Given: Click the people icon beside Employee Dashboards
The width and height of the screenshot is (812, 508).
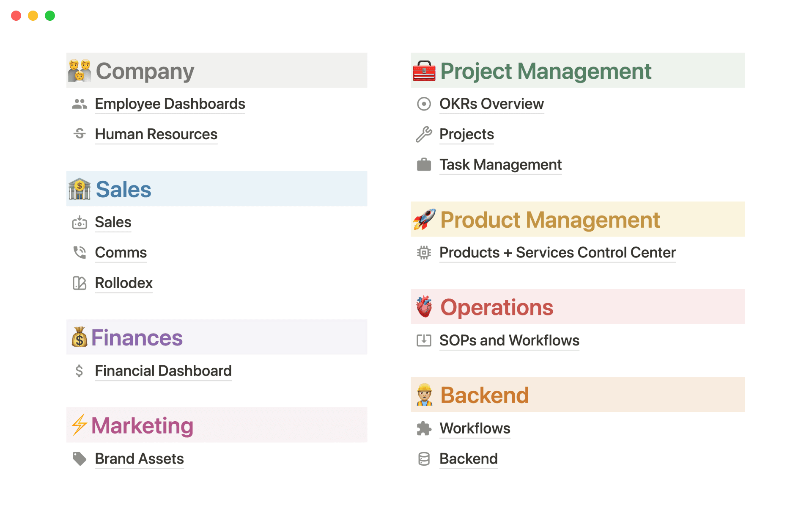Looking at the screenshot, I should point(80,104).
